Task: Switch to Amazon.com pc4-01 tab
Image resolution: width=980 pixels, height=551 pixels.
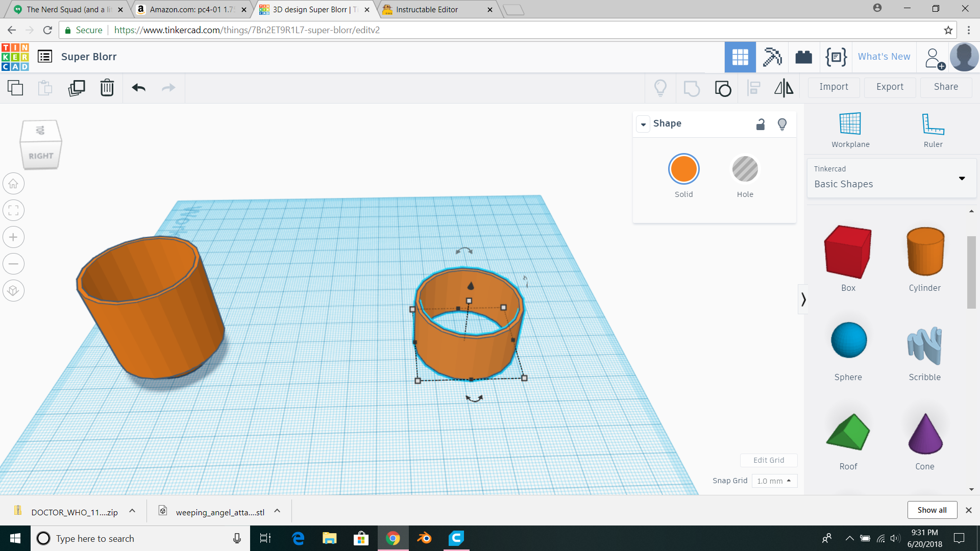Action: coord(192,9)
